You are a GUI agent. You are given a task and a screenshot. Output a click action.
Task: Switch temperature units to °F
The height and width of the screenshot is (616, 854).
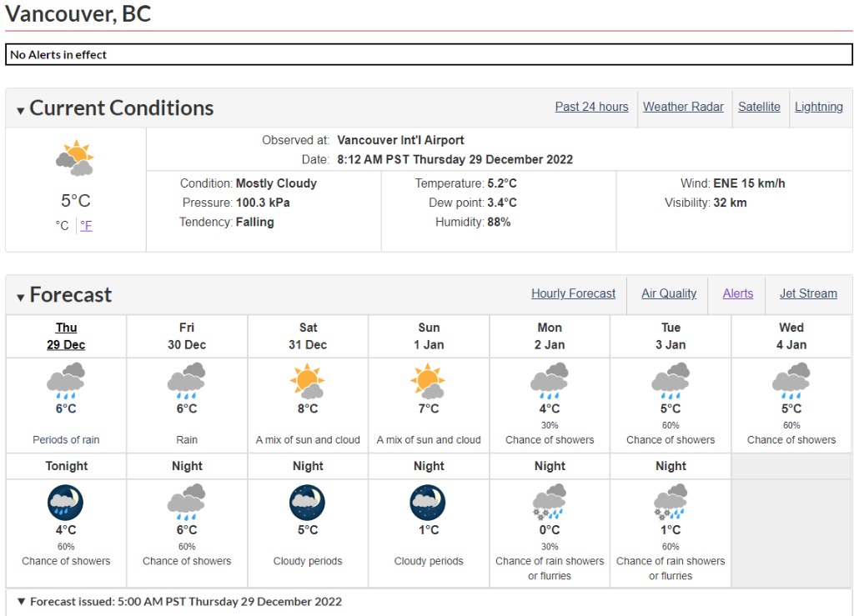click(x=86, y=225)
